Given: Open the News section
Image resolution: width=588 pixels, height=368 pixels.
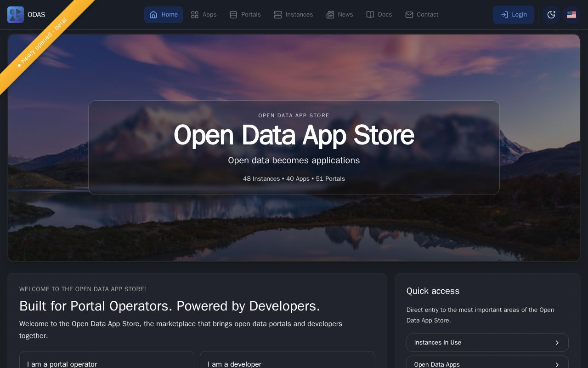Looking at the screenshot, I should 339,15.
